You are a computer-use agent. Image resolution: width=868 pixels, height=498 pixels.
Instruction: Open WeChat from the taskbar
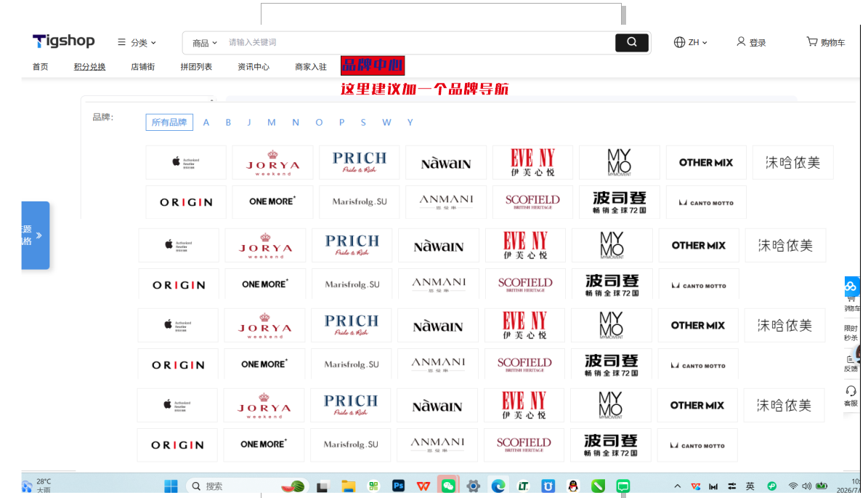[x=448, y=486]
